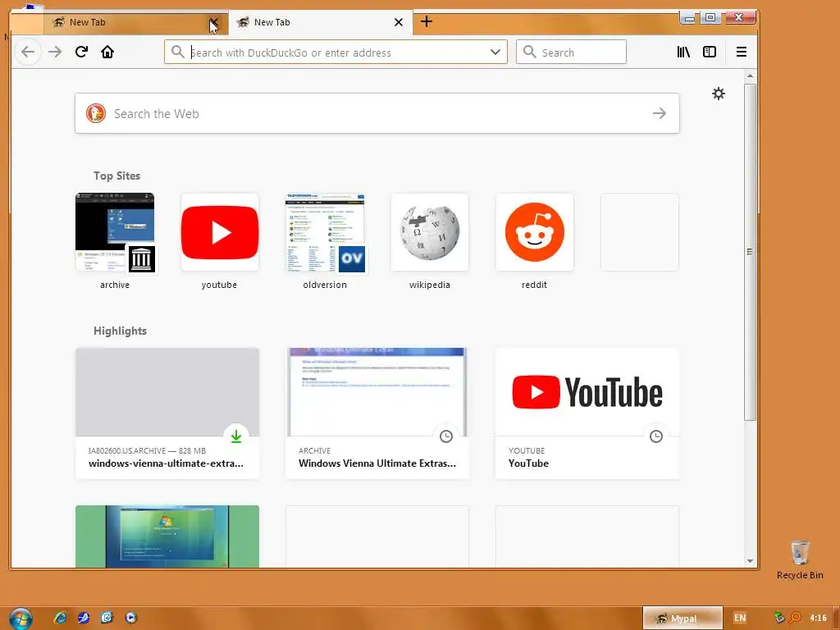This screenshot has height=630, width=840.
Task: Close the first New Tab
Action: [214, 22]
